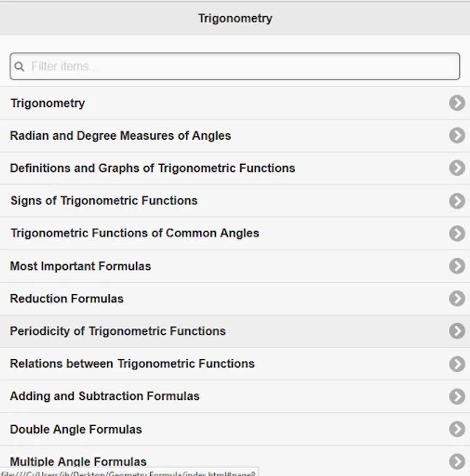This screenshot has height=476, width=470.
Task: Click arrow icon for Signs of Trigonometric Functions
Action: pos(457,200)
